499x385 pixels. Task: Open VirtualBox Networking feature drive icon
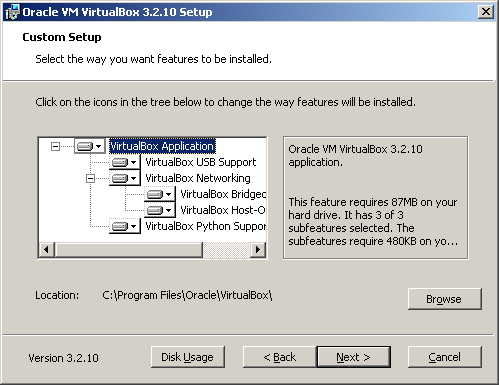tap(125, 178)
